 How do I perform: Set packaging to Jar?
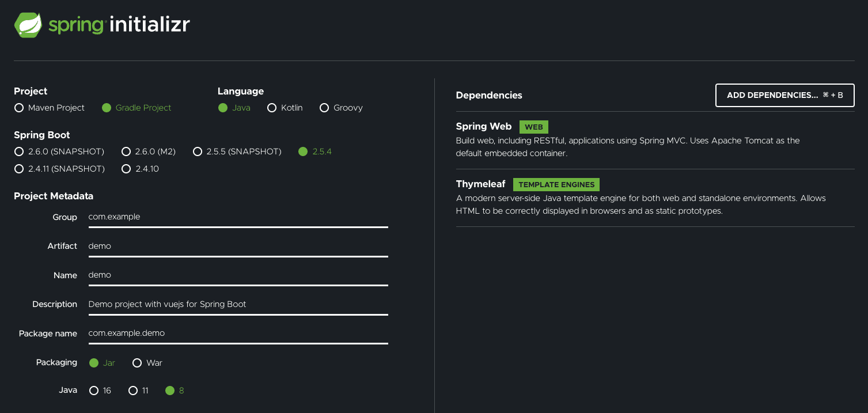(x=103, y=363)
